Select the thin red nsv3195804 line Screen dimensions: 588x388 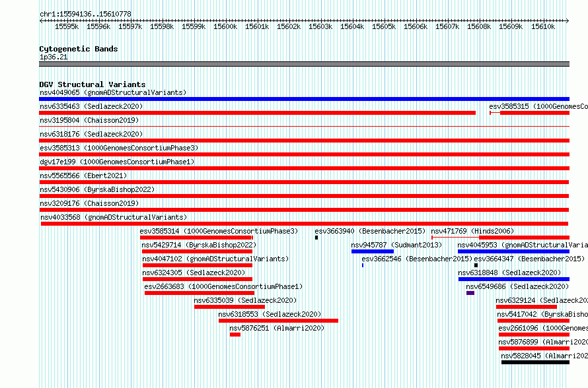[304, 127]
